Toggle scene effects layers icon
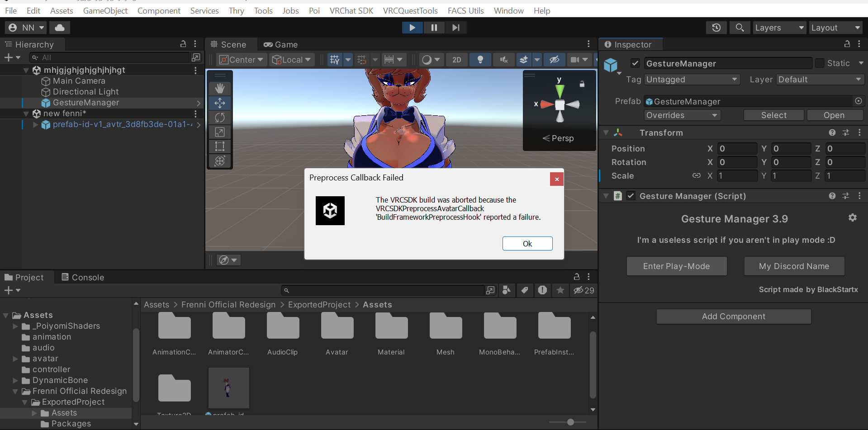868x430 pixels. coord(524,60)
